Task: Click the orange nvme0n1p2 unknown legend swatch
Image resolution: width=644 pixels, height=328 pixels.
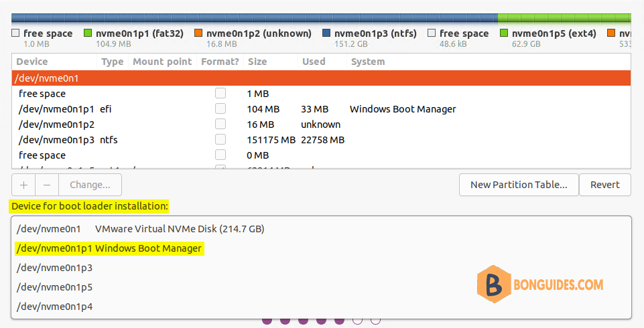Action: pos(198,33)
